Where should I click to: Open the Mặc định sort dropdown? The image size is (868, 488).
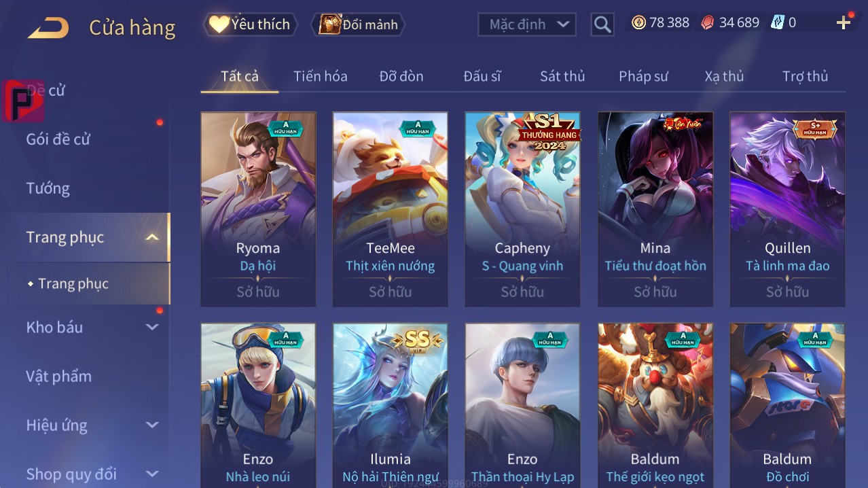pyautogui.click(x=527, y=24)
